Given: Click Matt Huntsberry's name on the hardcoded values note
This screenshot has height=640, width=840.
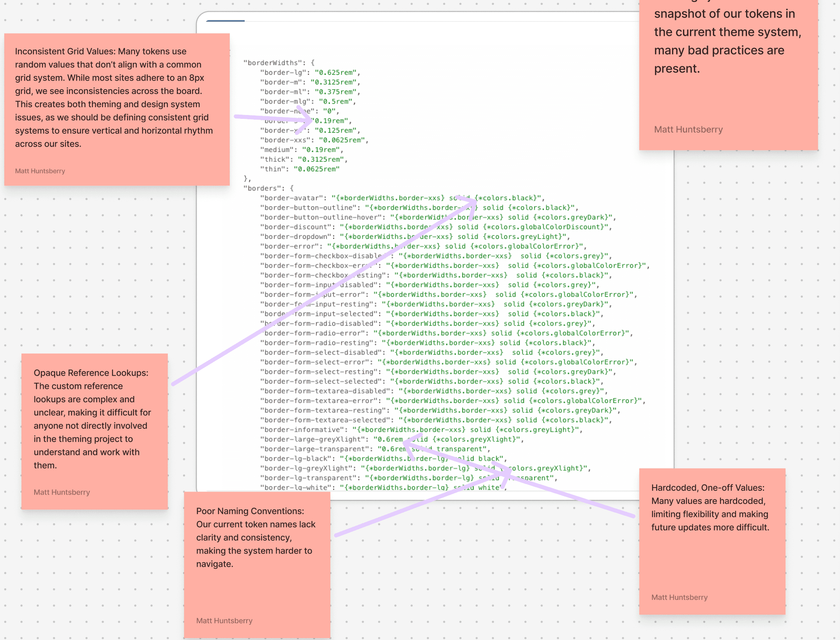Looking at the screenshot, I should (679, 597).
